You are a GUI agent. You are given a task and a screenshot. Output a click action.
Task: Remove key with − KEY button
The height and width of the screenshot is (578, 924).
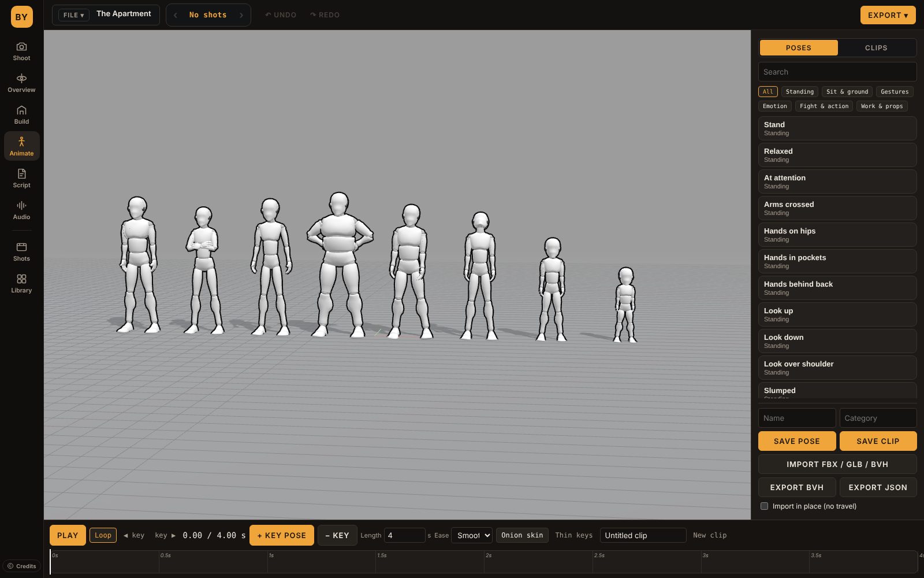tap(337, 535)
